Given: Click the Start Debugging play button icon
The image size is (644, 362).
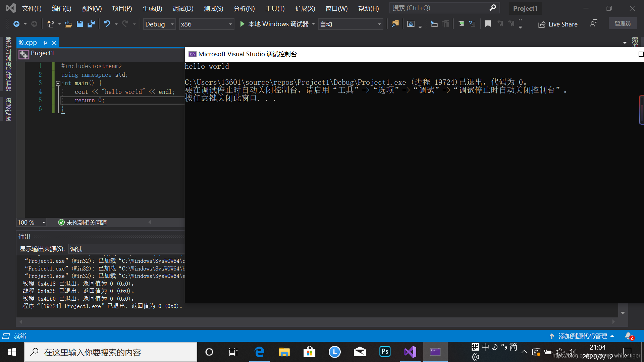Looking at the screenshot, I should pyautogui.click(x=243, y=24).
